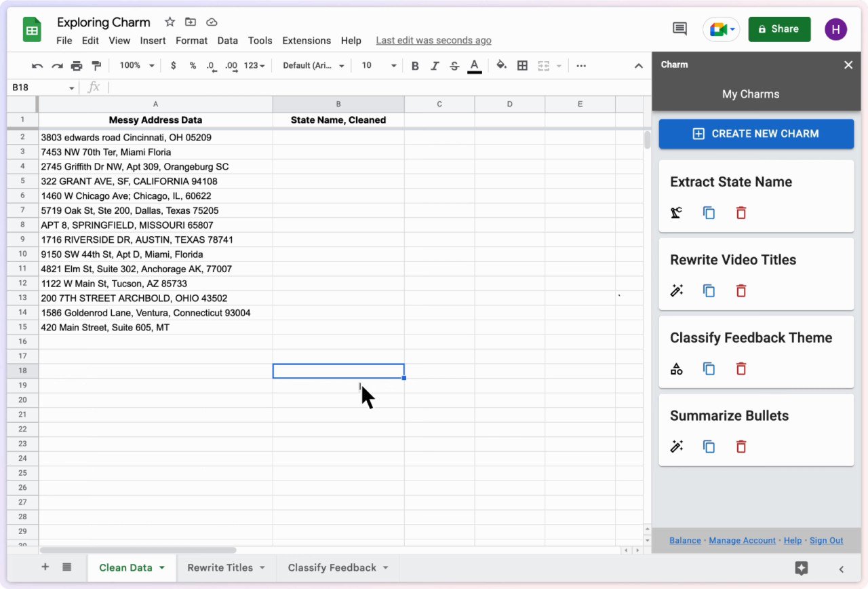
Task: Toggle strikethrough formatting
Action: [x=454, y=65]
